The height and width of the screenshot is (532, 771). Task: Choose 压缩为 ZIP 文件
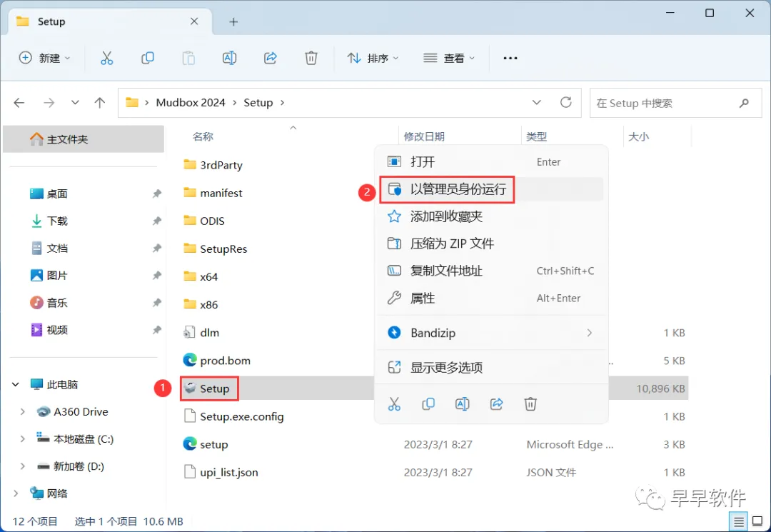point(492,244)
